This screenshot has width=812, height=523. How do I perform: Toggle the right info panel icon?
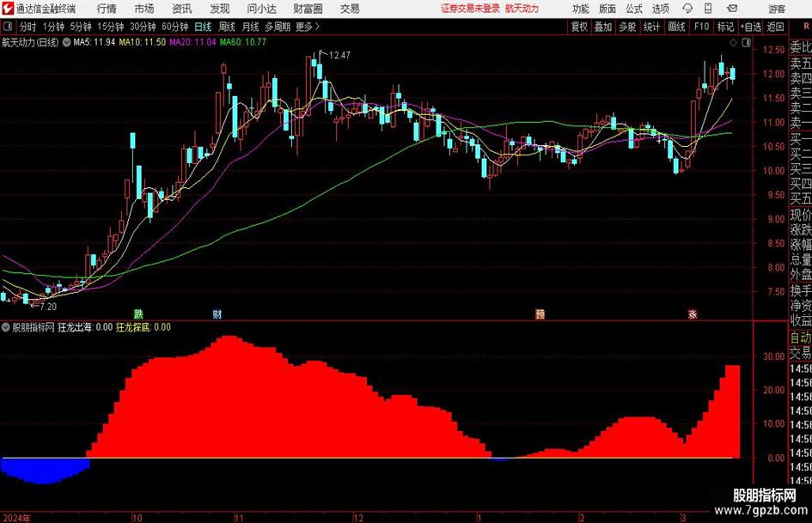tap(746, 43)
